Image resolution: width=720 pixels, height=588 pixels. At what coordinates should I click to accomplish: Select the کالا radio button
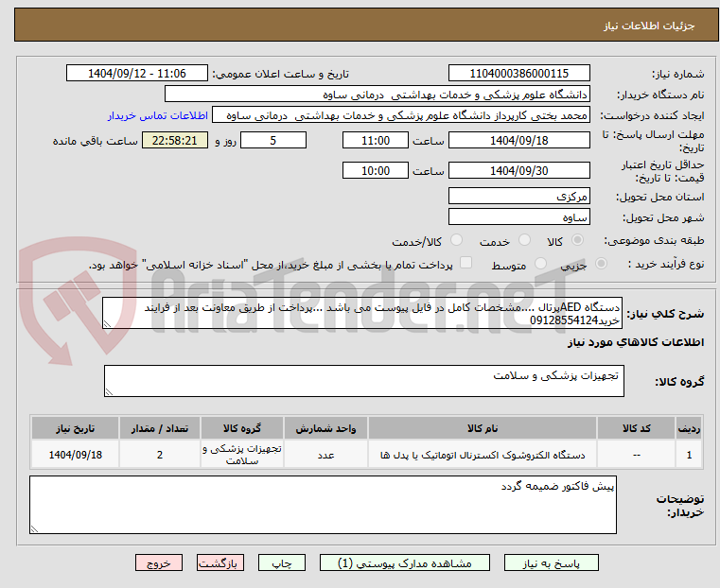tap(578, 240)
